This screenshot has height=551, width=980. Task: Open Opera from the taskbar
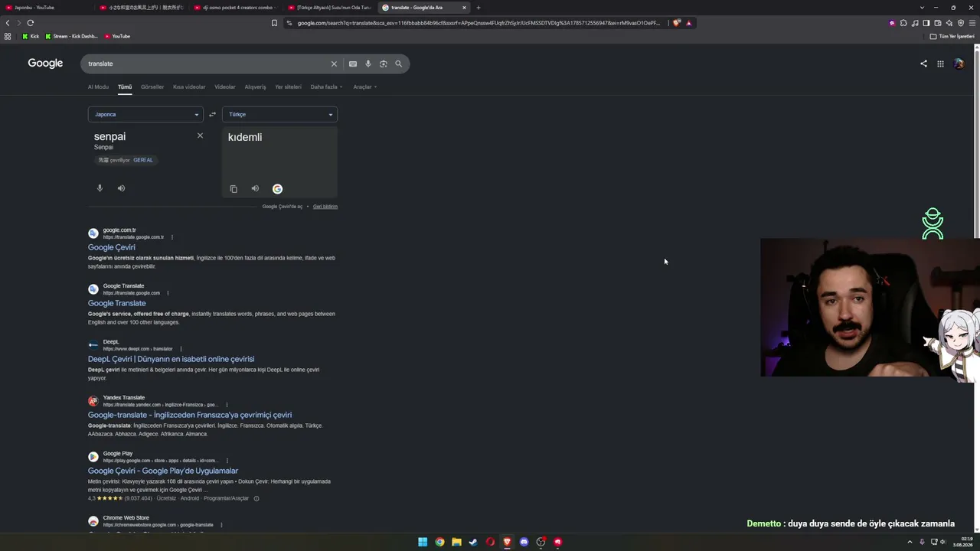pyautogui.click(x=490, y=542)
